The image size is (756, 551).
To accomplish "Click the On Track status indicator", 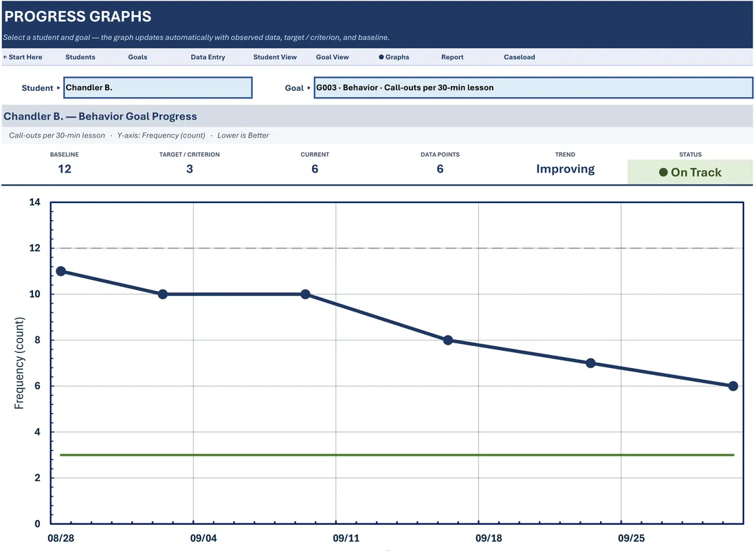I will [690, 172].
